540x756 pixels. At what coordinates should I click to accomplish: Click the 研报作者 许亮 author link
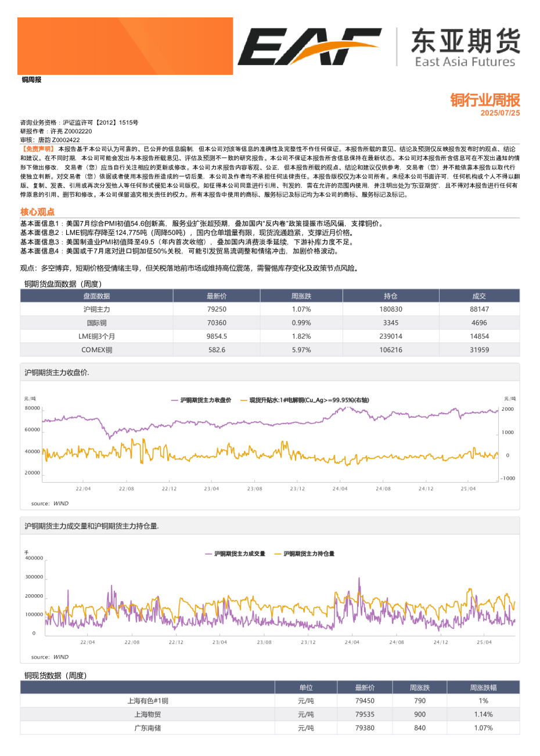pyautogui.click(x=59, y=131)
